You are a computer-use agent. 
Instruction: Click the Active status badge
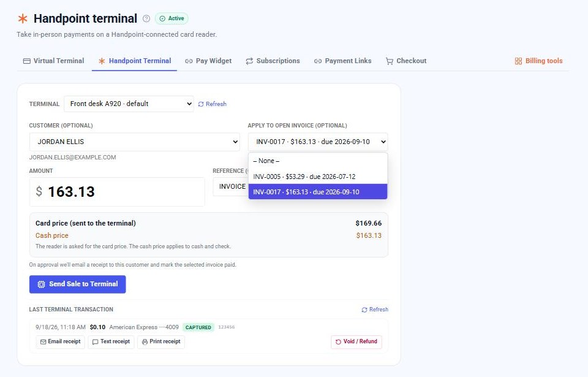click(x=171, y=18)
